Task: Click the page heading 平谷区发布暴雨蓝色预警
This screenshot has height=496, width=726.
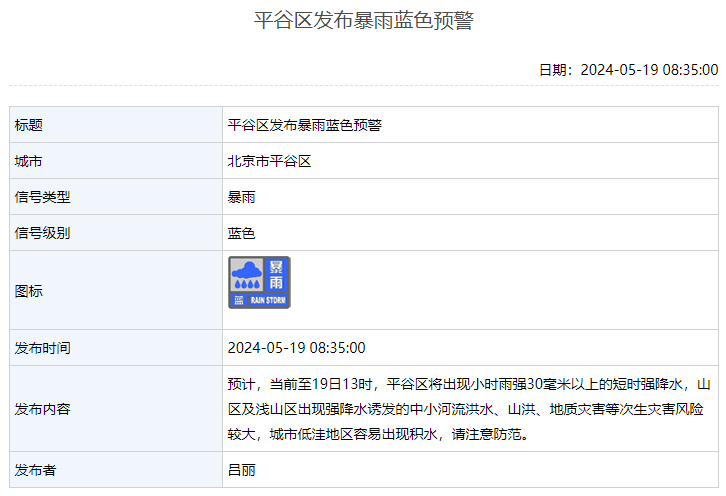Action: click(363, 21)
